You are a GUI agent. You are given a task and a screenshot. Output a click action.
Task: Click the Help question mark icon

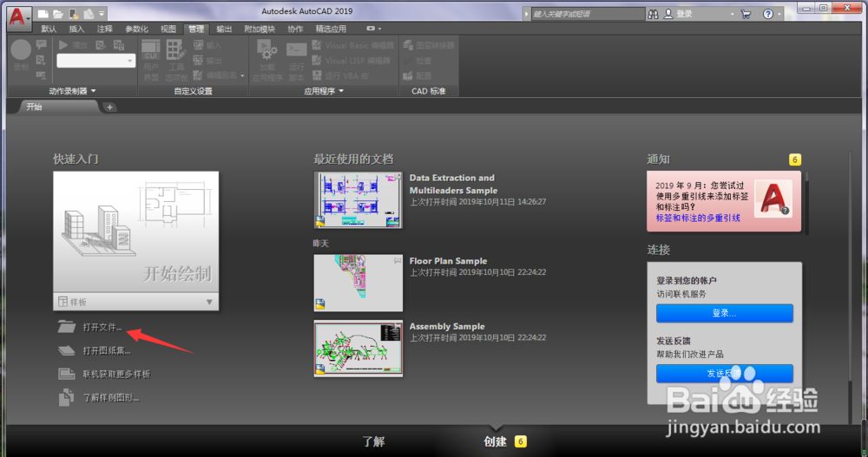(x=768, y=14)
